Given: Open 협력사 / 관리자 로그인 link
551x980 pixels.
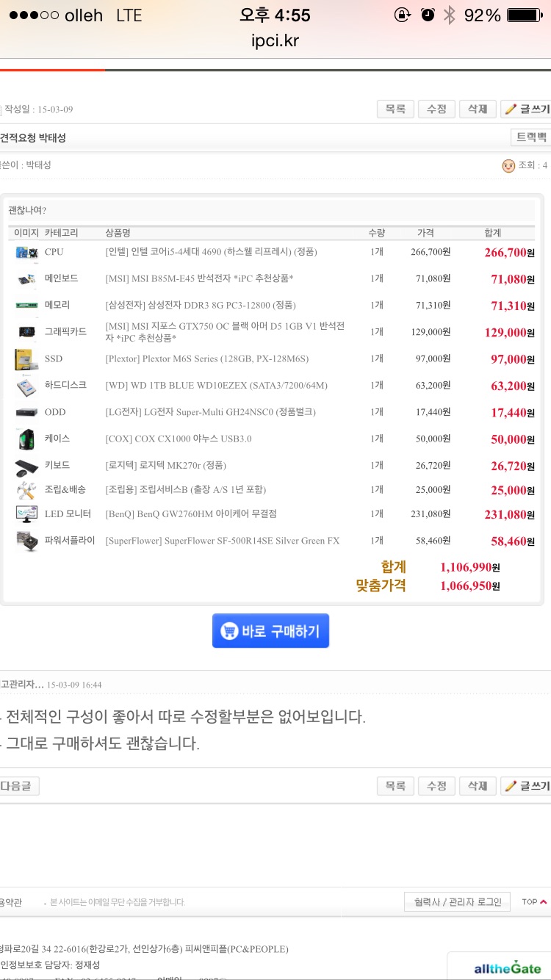Looking at the screenshot, I should [457, 901].
